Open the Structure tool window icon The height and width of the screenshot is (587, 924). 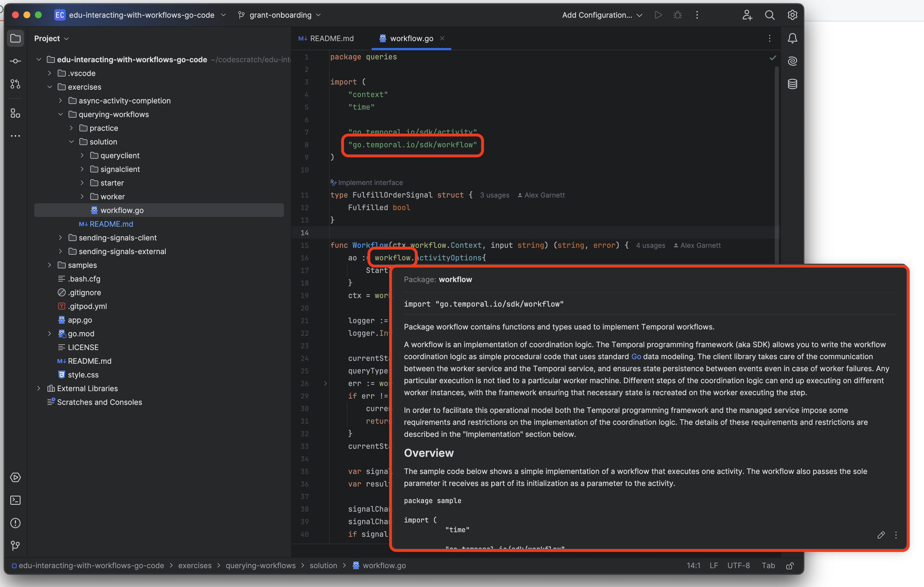[15, 113]
